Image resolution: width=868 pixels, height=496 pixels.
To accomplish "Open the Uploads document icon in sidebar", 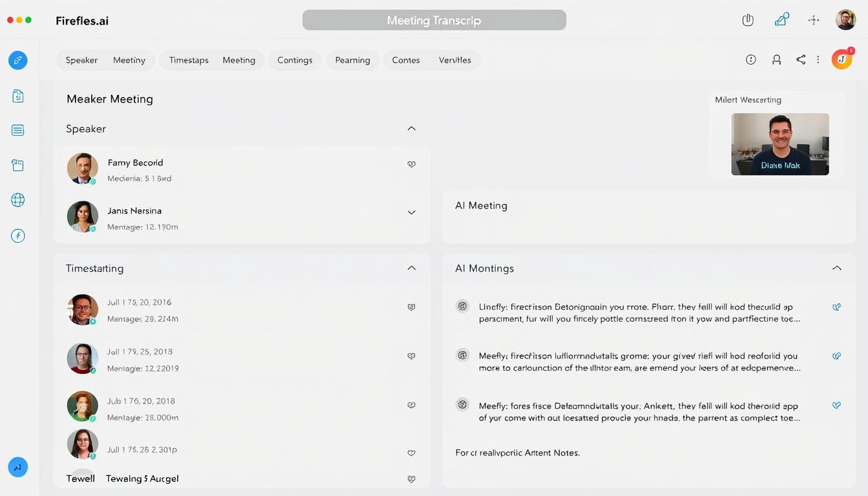I will tap(17, 96).
